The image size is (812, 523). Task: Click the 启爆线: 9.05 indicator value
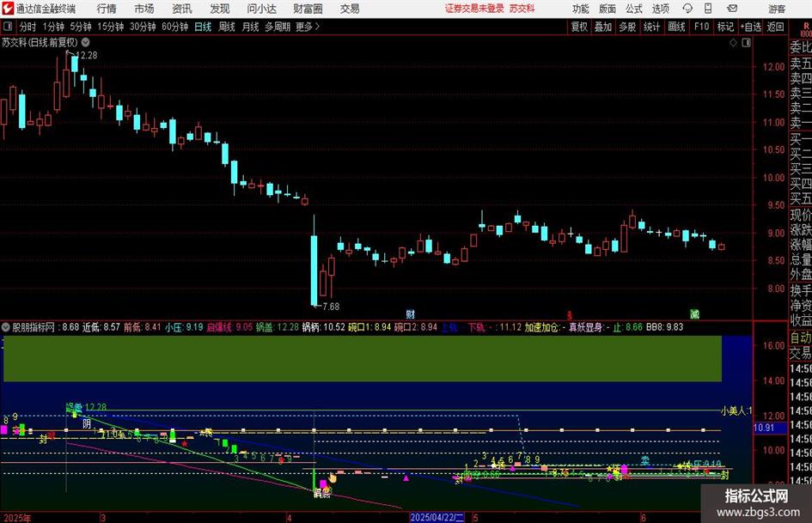pyautogui.click(x=229, y=327)
